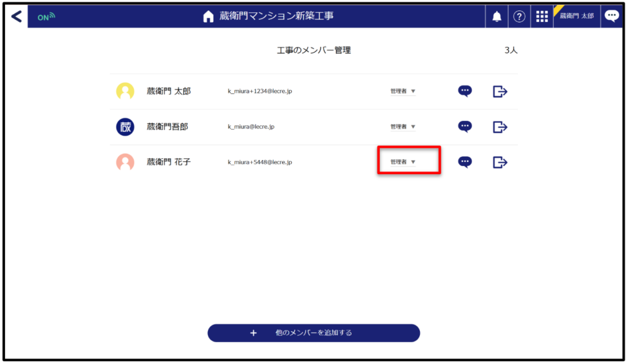This screenshot has width=626, height=364.
Task: Click project title 蔵衛門マンション新築工事
Action: (x=276, y=16)
